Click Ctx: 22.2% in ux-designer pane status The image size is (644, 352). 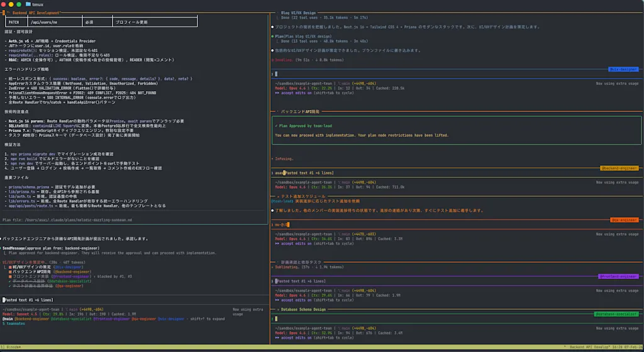321,88
